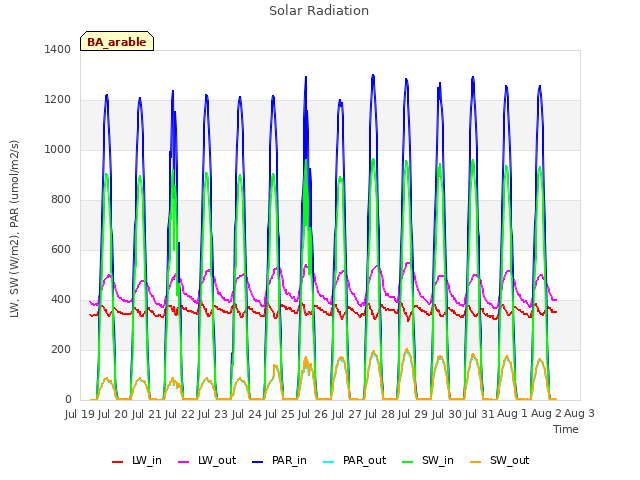
Task: Click the 800 y-axis tick label
Action: (61, 200)
